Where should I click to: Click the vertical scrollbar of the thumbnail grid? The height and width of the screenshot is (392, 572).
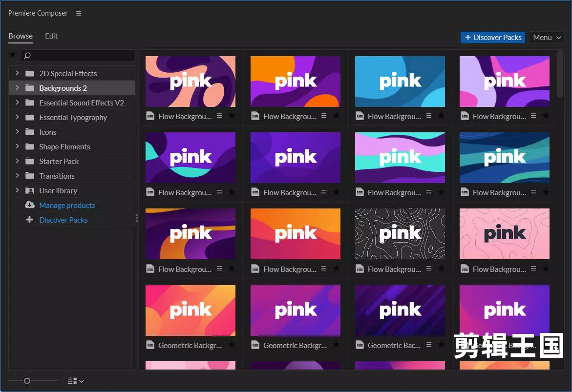point(560,74)
